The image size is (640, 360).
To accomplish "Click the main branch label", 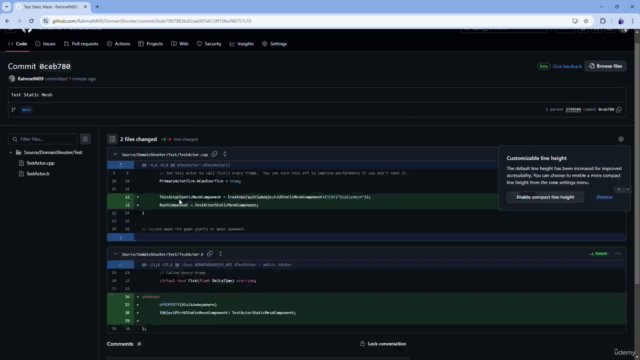I will (x=27, y=109).
